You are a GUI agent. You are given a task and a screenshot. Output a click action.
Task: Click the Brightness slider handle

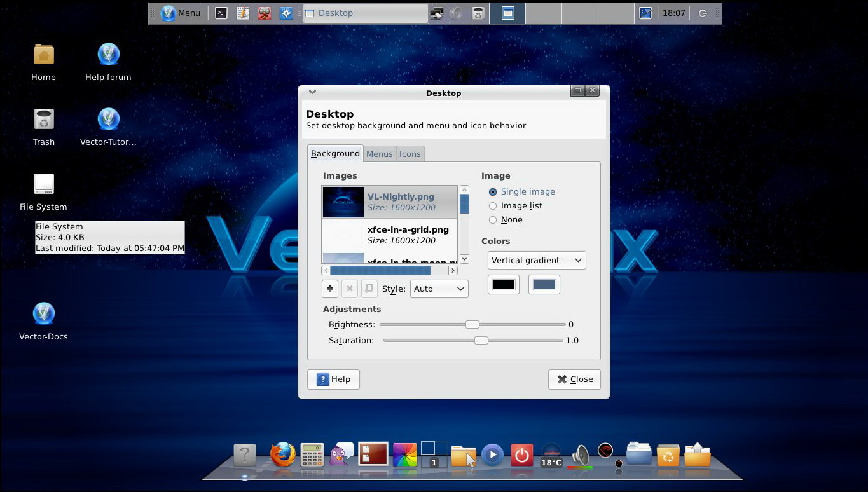(472, 324)
